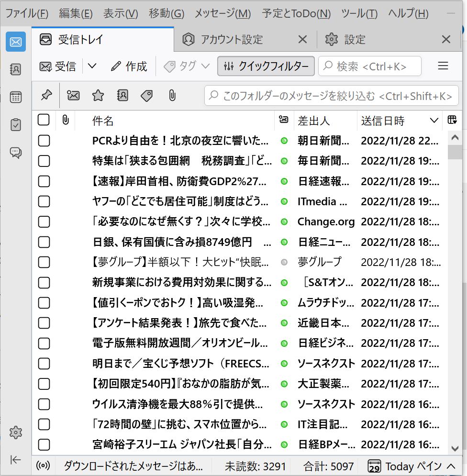Screen dimensions: 467x476
Task: Toggle read status dot of the 朝日新聞 message
Action: [284, 141]
